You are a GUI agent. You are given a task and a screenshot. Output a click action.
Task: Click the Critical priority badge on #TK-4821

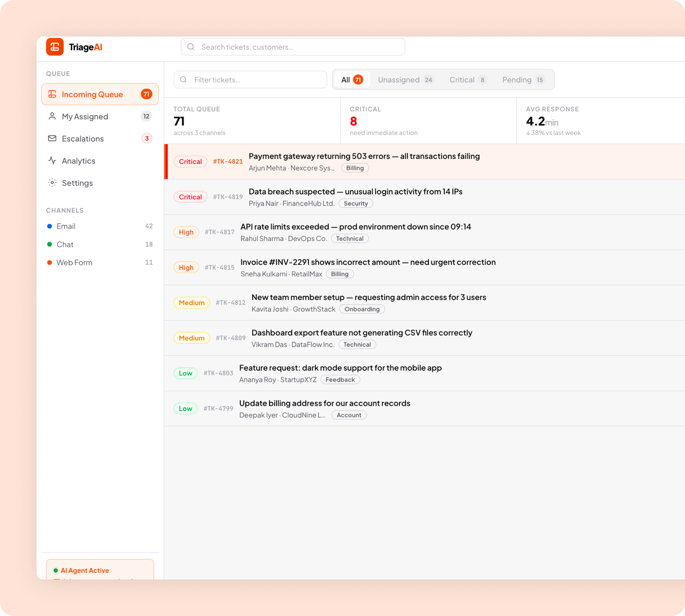tap(190, 161)
